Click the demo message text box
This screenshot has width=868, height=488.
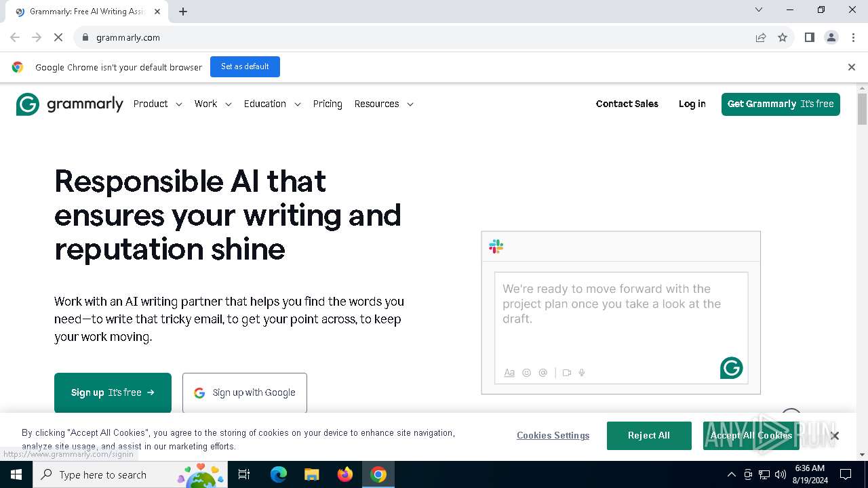621,328
